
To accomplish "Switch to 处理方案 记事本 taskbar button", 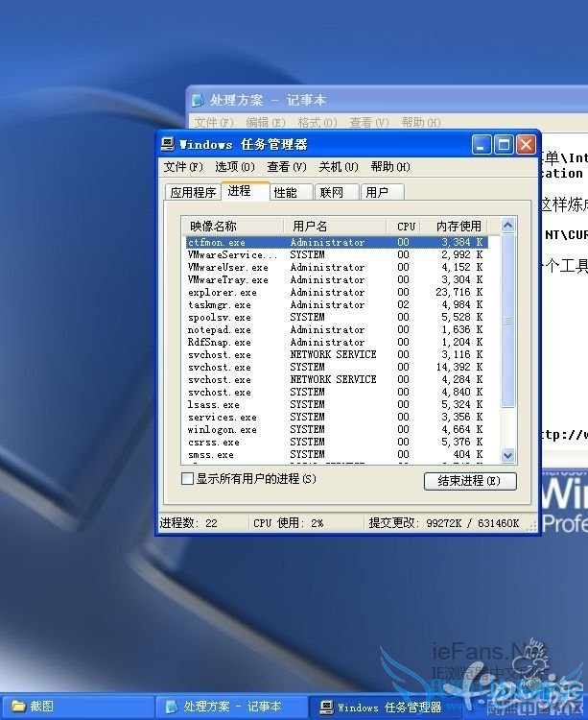I will point(231,707).
